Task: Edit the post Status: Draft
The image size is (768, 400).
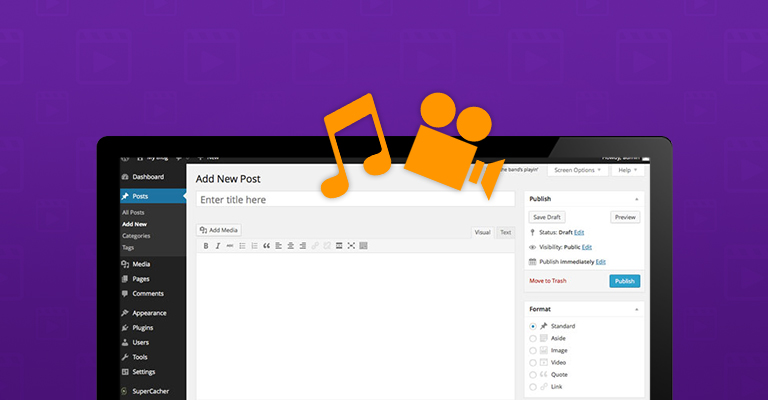Action: (x=579, y=233)
